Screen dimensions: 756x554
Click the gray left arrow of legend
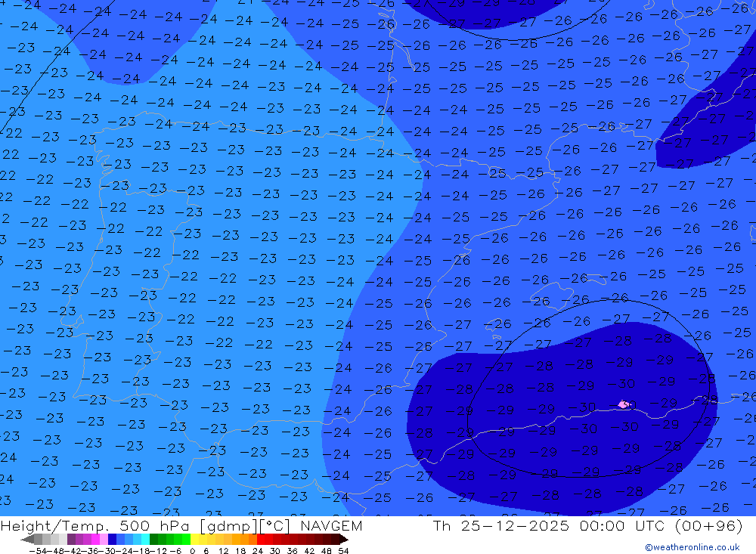point(27,540)
